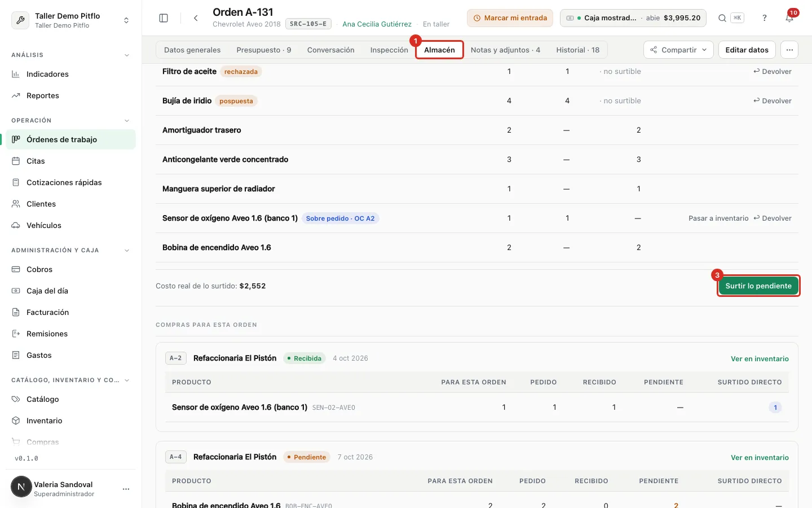Viewport: 812px width, 508px height.
Task: Click the Sobre pedido · OC A2 badge
Action: [x=341, y=218]
